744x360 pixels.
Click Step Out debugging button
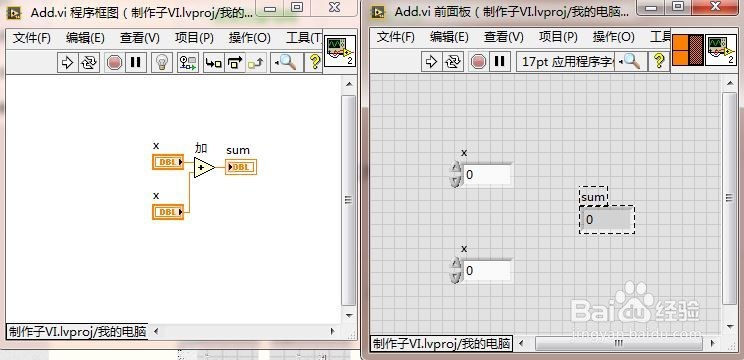256,62
